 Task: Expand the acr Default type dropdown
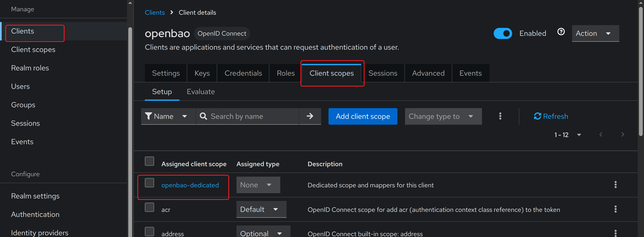(x=261, y=209)
